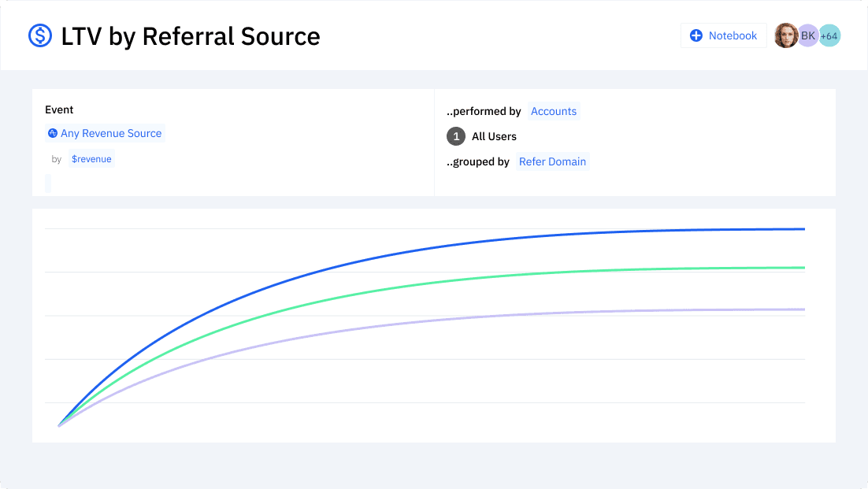Click the dollar sign LTV icon
Image resolution: width=868 pixels, height=489 pixels.
40,36
